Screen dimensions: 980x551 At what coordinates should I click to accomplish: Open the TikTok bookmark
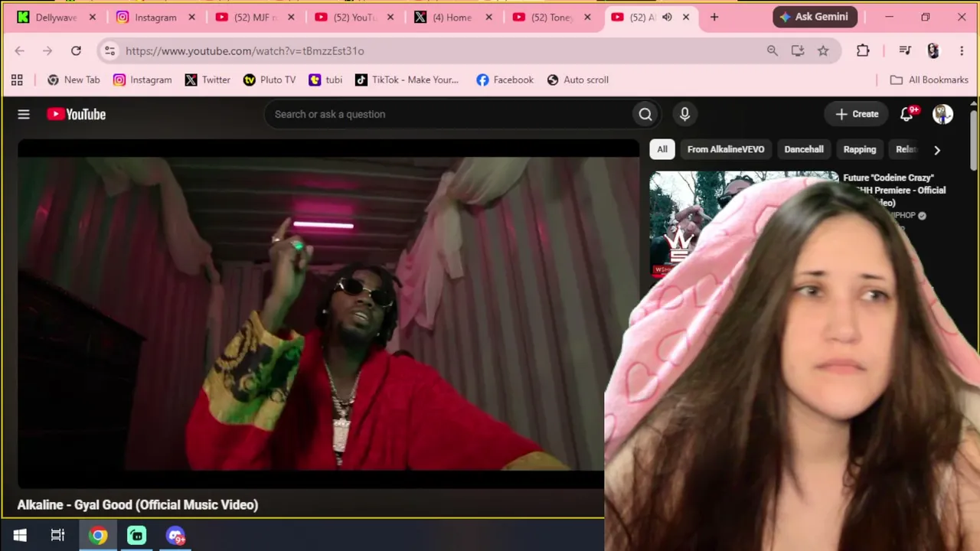coord(407,80)
